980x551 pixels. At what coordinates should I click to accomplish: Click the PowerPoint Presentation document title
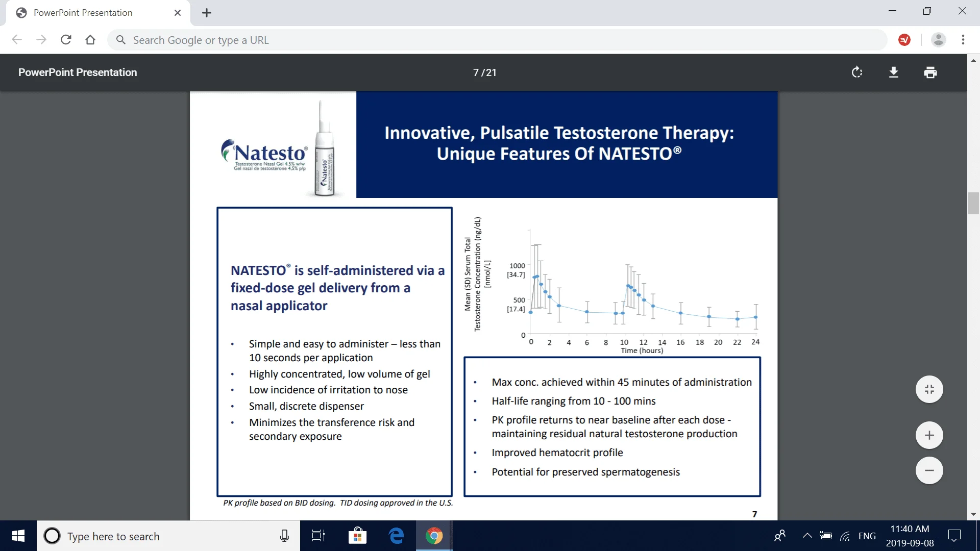click(78, 72)
